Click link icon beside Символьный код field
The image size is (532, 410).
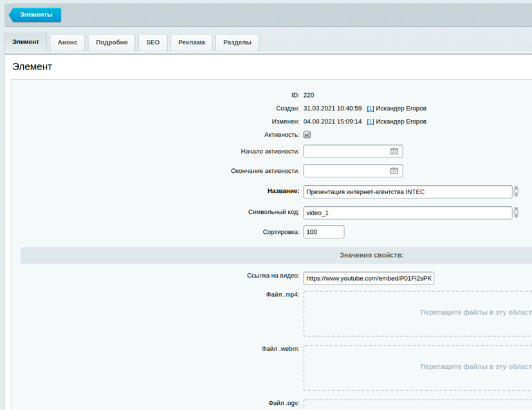point(516,213)
